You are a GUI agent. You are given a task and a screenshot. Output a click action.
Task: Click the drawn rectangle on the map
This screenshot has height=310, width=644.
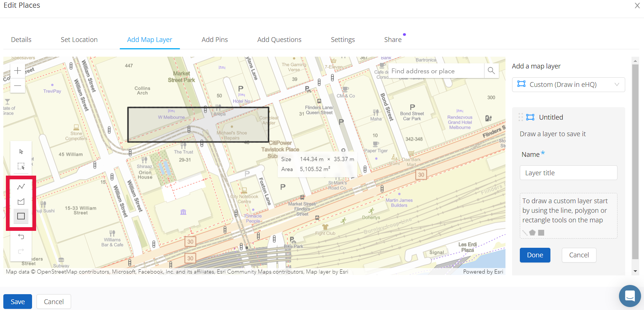pos(198,124)
